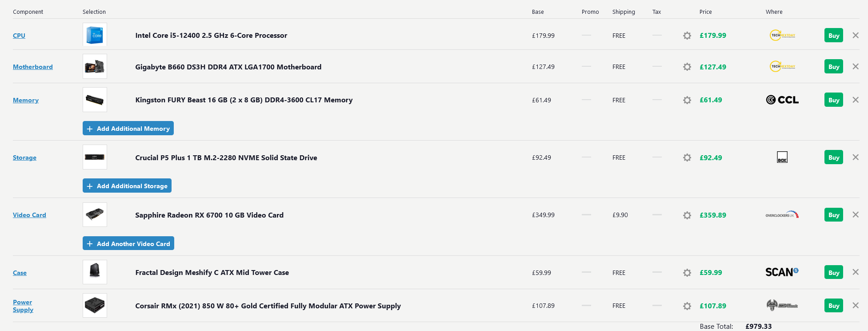868x331 pixels.
Task: Click Add Additional Storage
Action: (x=127, y=186)
